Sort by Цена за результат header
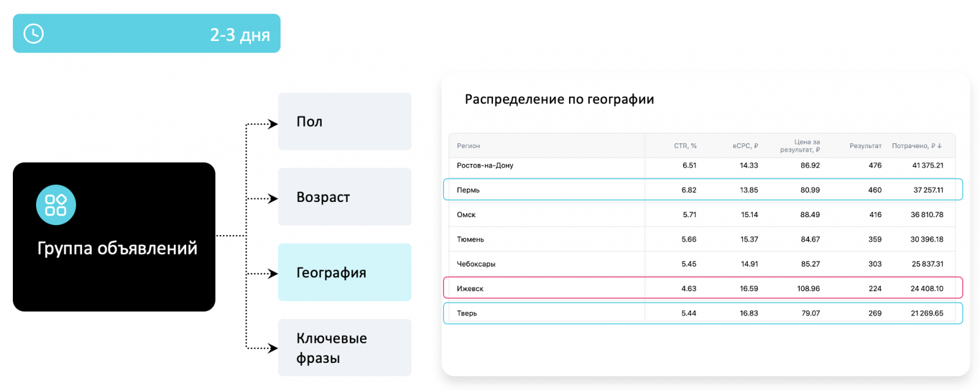 800,146
